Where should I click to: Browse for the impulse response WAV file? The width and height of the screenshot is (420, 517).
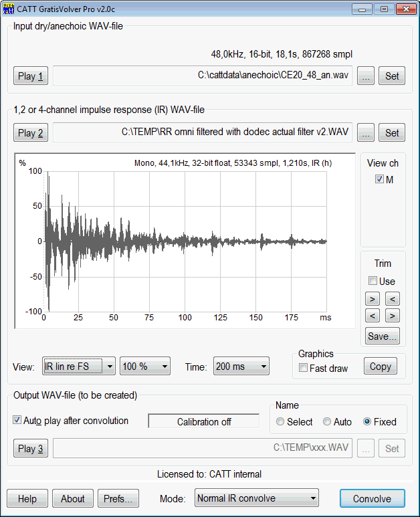click(365, 132)
